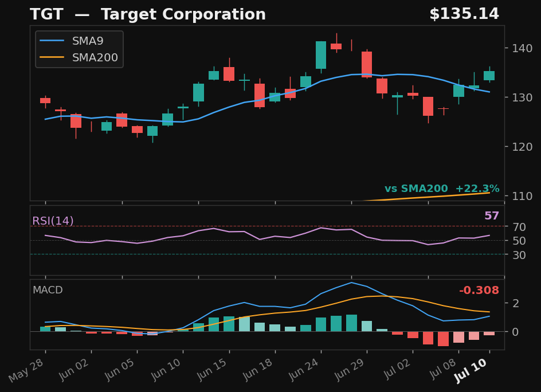
Task: Click the Jul 02 date label
Action: [x=397, y=369]
